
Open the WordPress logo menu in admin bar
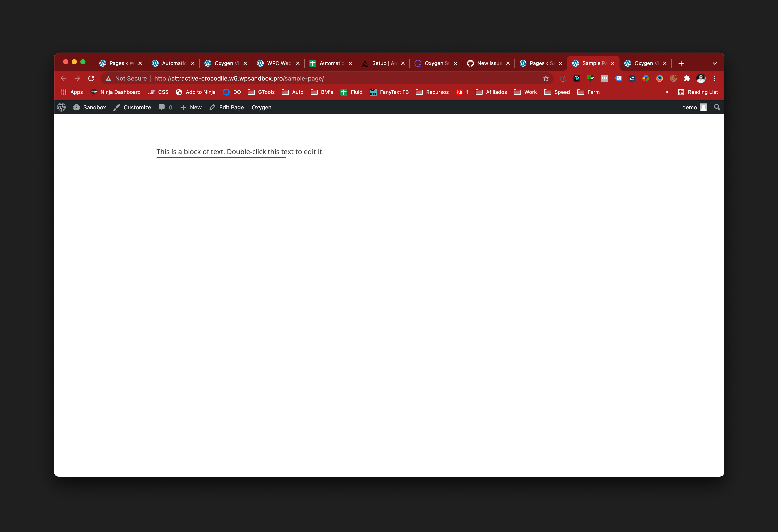[61, 107]
